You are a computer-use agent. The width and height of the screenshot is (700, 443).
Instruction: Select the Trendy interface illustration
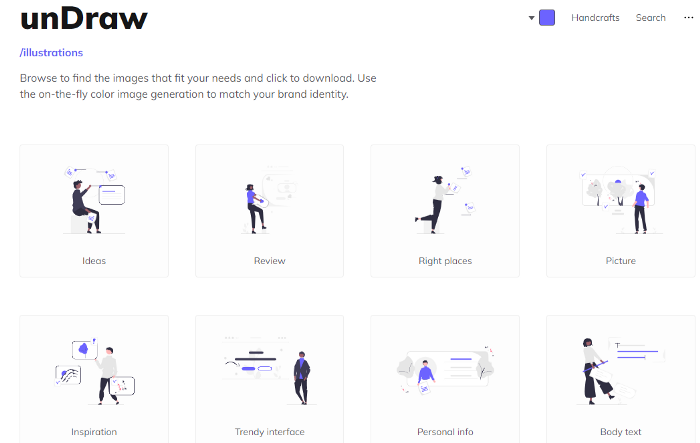270,371
